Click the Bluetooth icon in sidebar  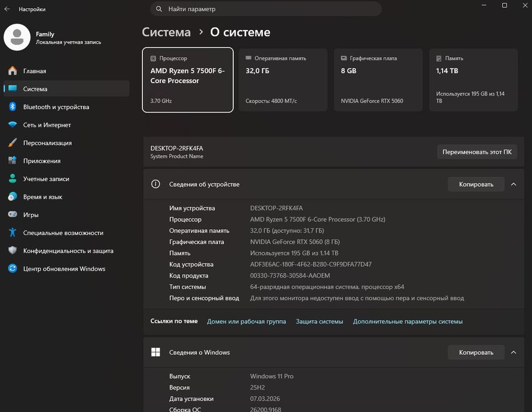pyautogui.click(x=12, y=107)
